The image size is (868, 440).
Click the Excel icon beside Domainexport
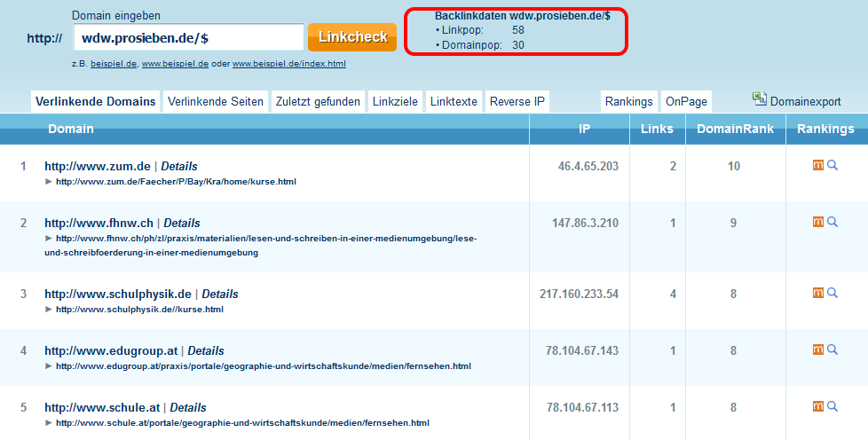click(759, 99)
